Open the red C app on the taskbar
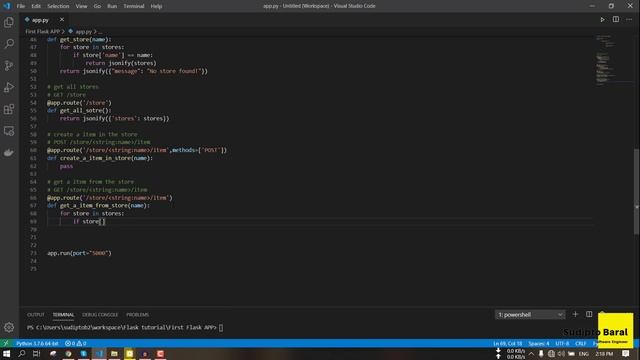Image resolution: width=640 pixels, height=360 pixels. click(160, 353)
